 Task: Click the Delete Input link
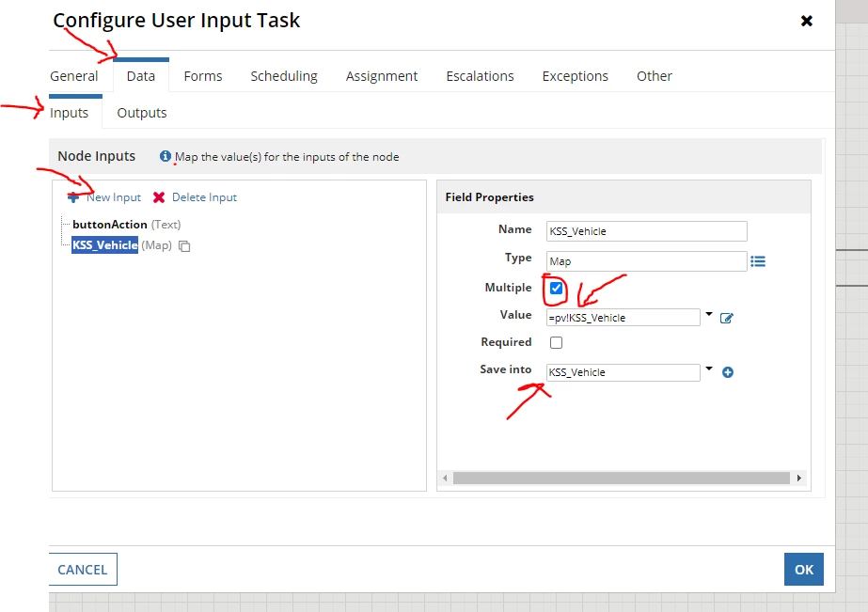pyautogui.click(x=204, y=197)
